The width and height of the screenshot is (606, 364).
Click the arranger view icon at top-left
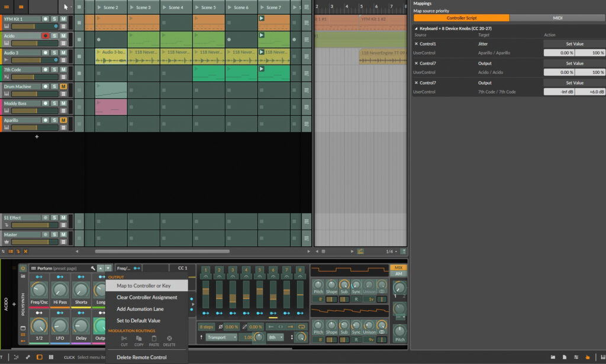pos(21,7)
